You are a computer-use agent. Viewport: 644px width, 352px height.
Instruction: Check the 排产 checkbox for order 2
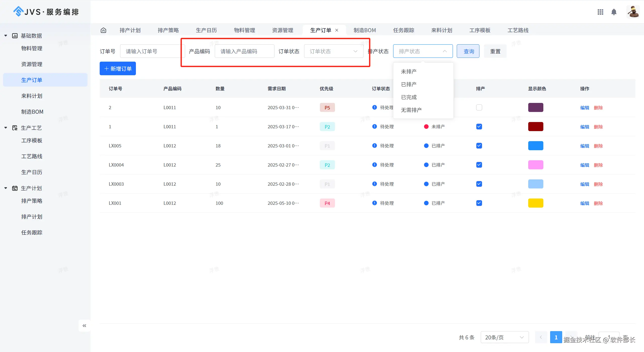(x=479, y=107)
